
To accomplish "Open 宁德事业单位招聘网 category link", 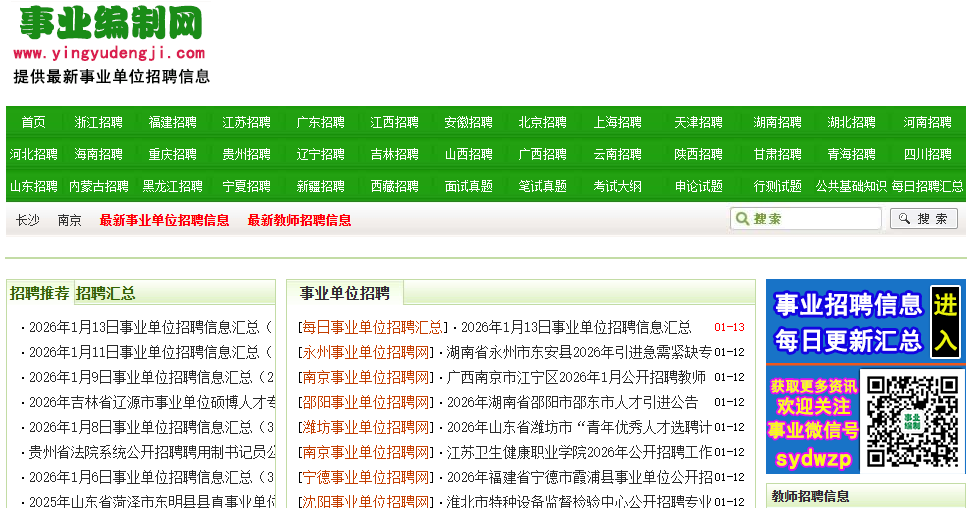I will pyautogui.click(x=366, y=477).
